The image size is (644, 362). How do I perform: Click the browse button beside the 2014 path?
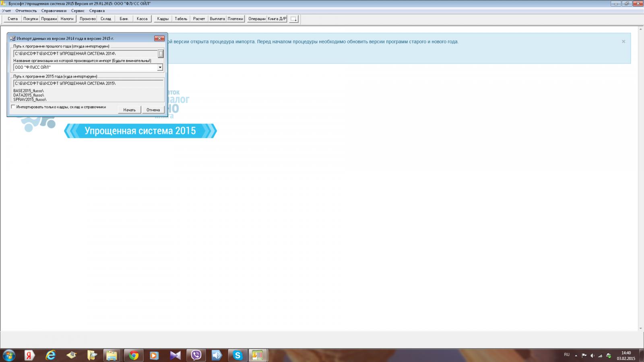161,54
